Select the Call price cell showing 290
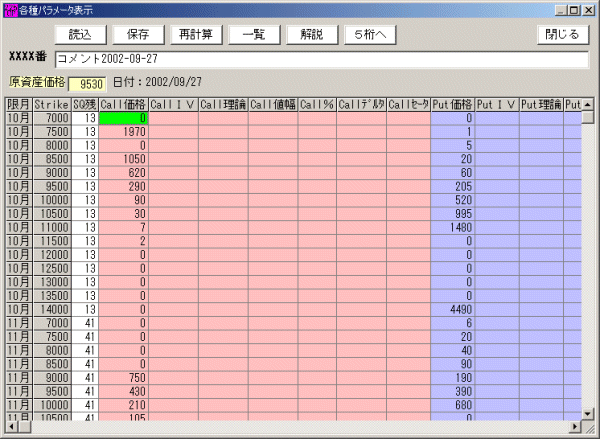 [x=124, y=187]
